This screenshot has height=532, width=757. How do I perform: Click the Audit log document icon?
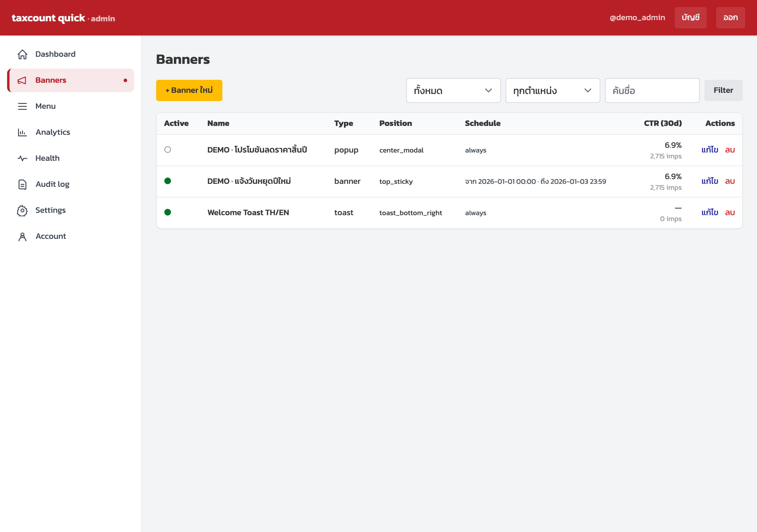click(22, 185)
